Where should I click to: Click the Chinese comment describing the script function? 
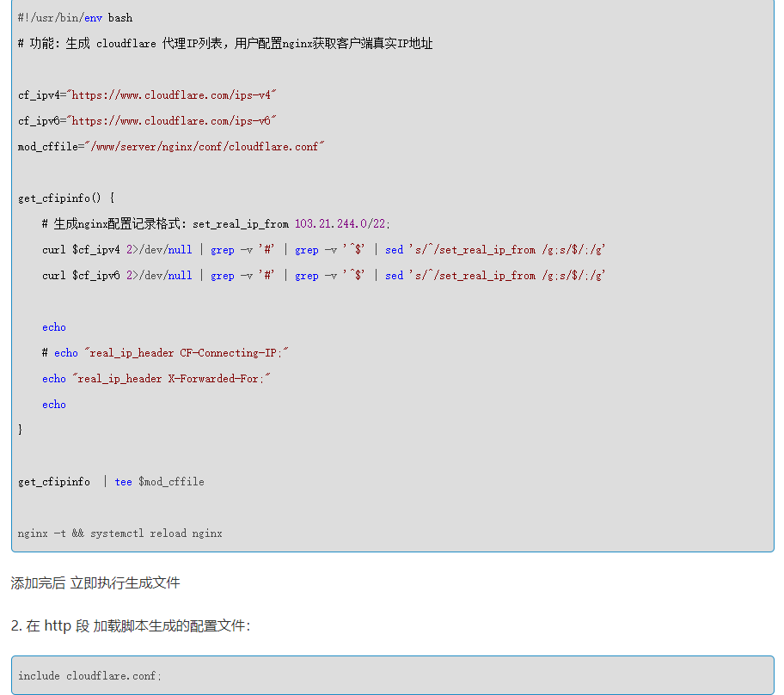(x=225, y=43)
